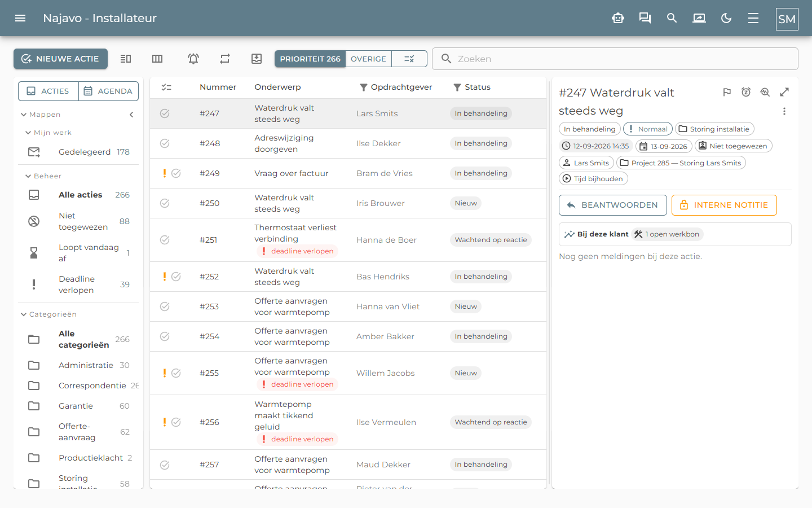Click the flag icon on action #247
Viewport: 812px width, 508px height.
[x=727, y=92]
